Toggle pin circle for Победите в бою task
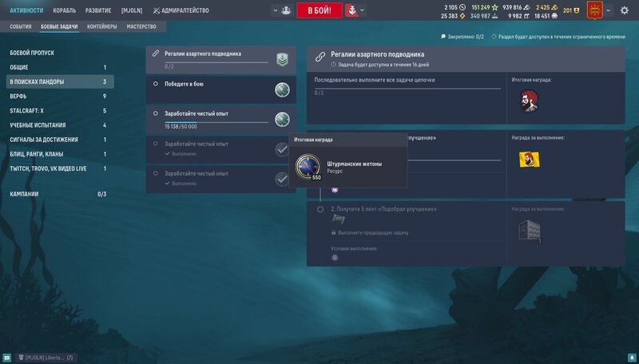The width and height of the screenshot is (639, 364). 156,83
